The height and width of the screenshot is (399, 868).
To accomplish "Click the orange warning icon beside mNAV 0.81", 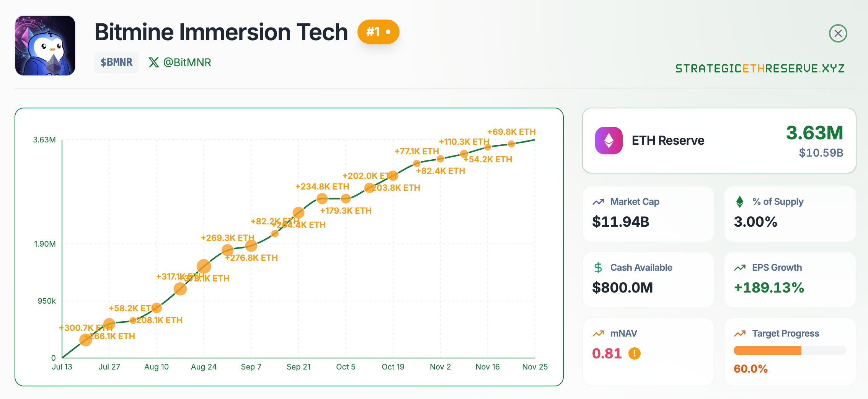I will tap(634, 353).
